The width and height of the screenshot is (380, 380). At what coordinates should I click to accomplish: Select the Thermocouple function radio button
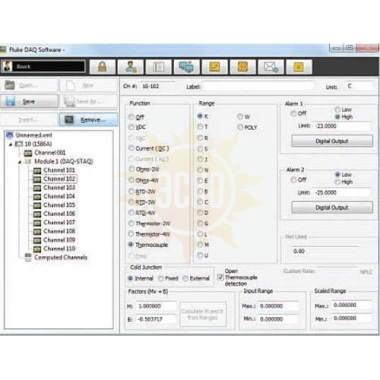(x=131, y=244)
